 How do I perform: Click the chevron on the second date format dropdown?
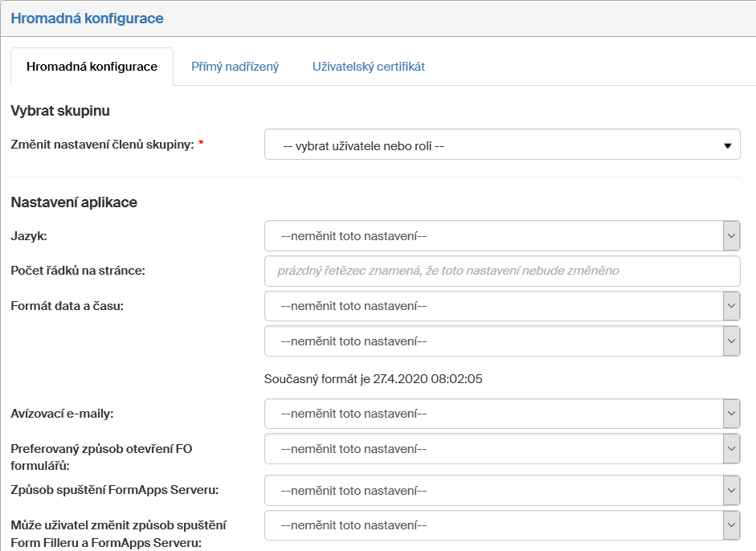tap(731, 341)
